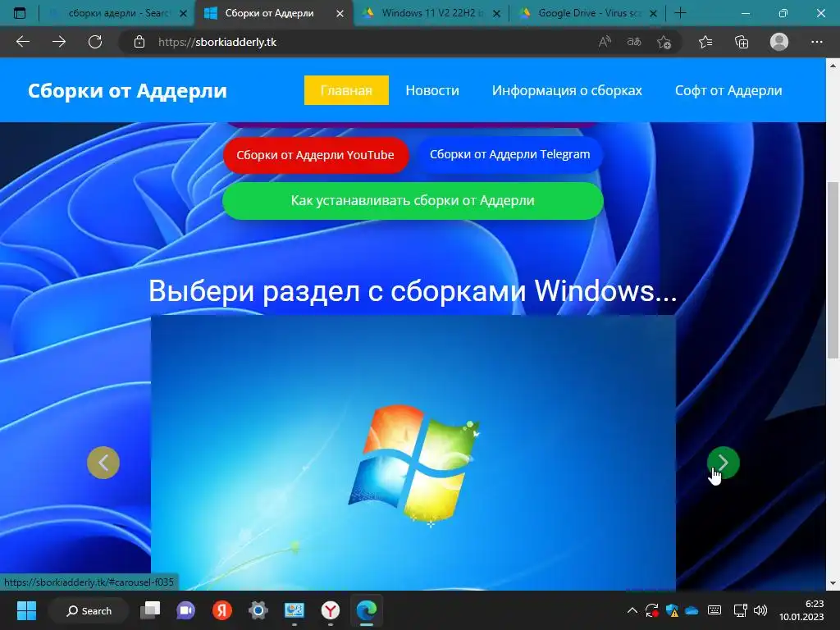Close the сборки адерли search tab
Viewport: 840px width, 630px height.
click(x=183, y=13)
